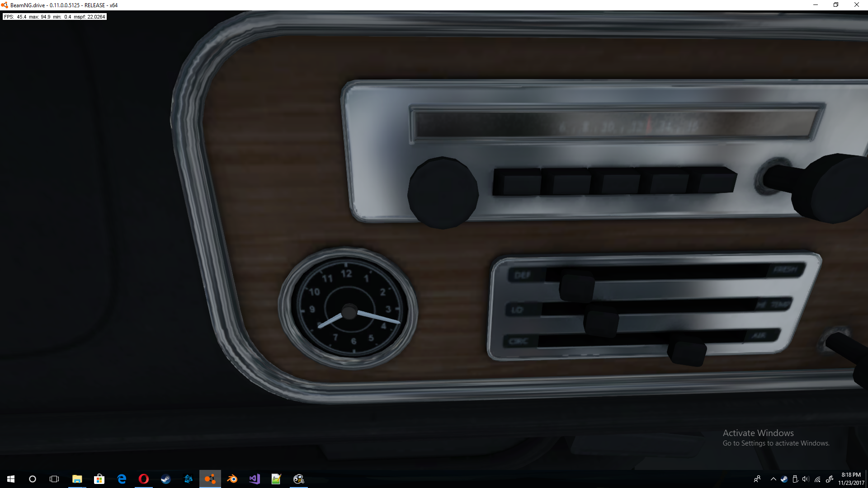Open the volume control in the tray
868x488 pixels.
click(806, 479)
